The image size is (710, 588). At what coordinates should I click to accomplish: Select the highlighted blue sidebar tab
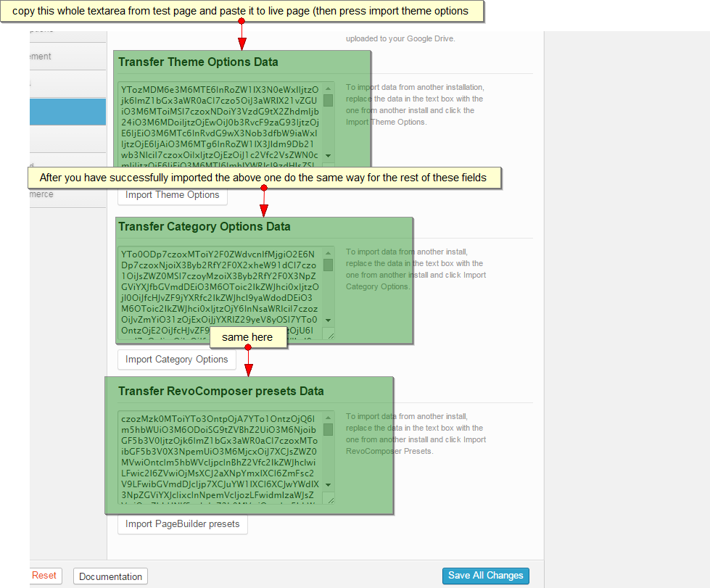click(67, 112)
